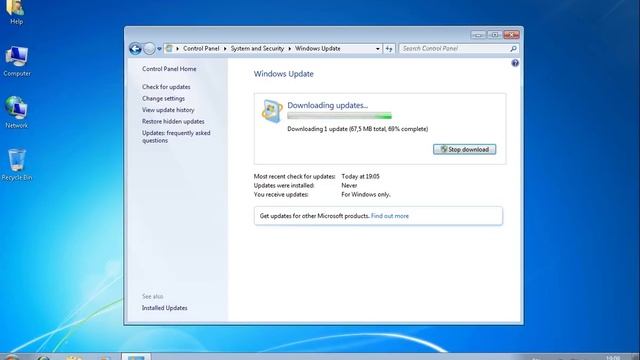Image resolution: width=640 pixels, height=360 pixels.
Task: Click the Windows Update page heading
Action: [284, 74]
